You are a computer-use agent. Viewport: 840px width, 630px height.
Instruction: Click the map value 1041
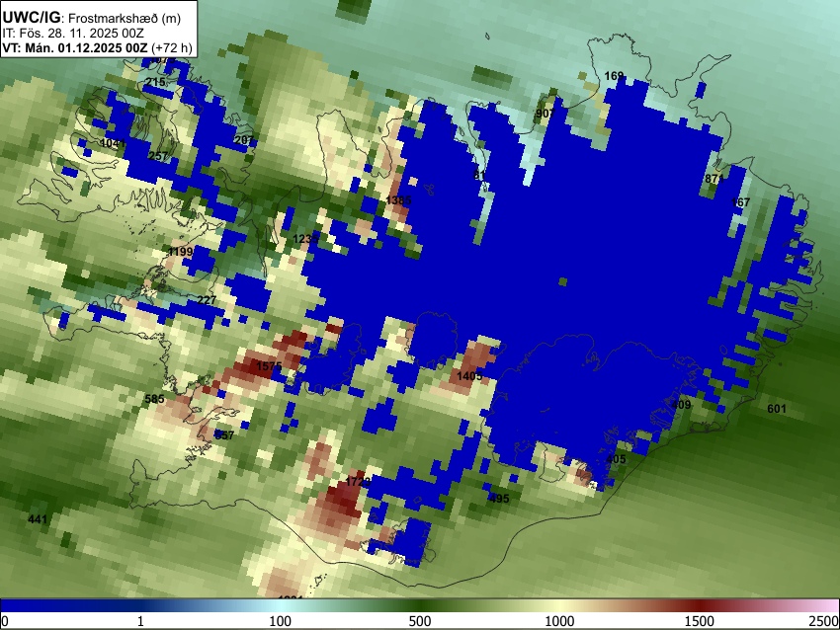pos(113,143)
